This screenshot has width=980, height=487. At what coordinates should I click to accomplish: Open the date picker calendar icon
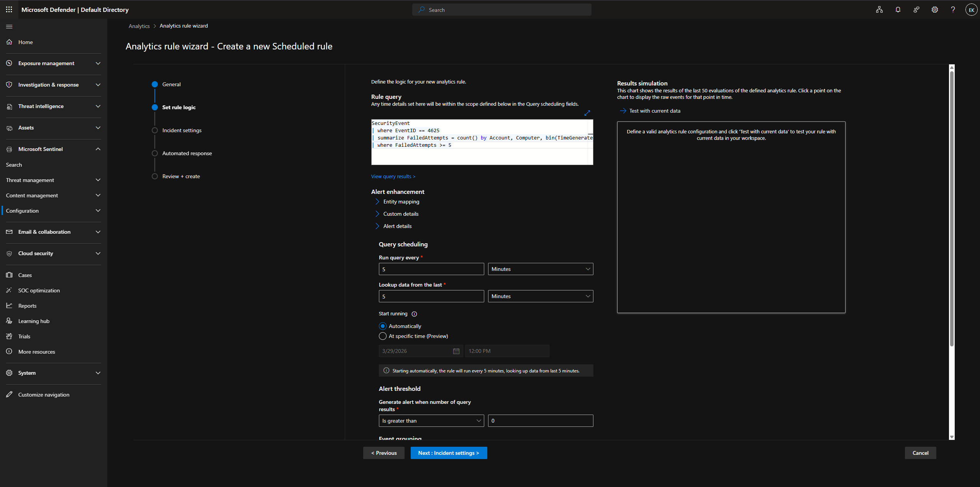click(456, 351)
